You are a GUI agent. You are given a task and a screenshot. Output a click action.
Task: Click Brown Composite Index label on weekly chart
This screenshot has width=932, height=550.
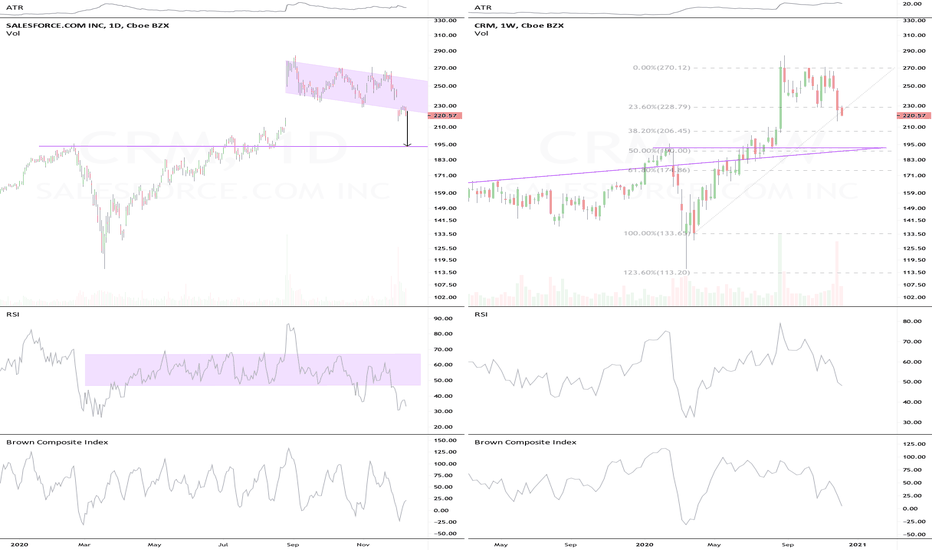click(x=525, y=442)
